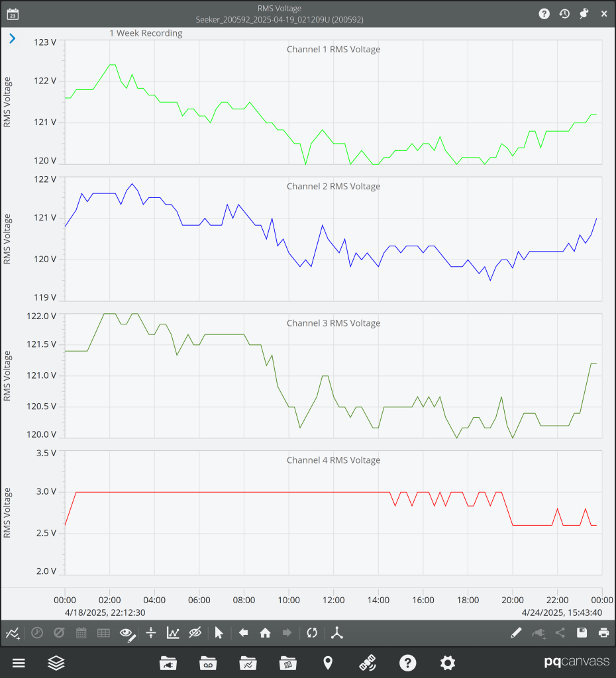Open the layers panel in the bottom bar

click(56, 663)
